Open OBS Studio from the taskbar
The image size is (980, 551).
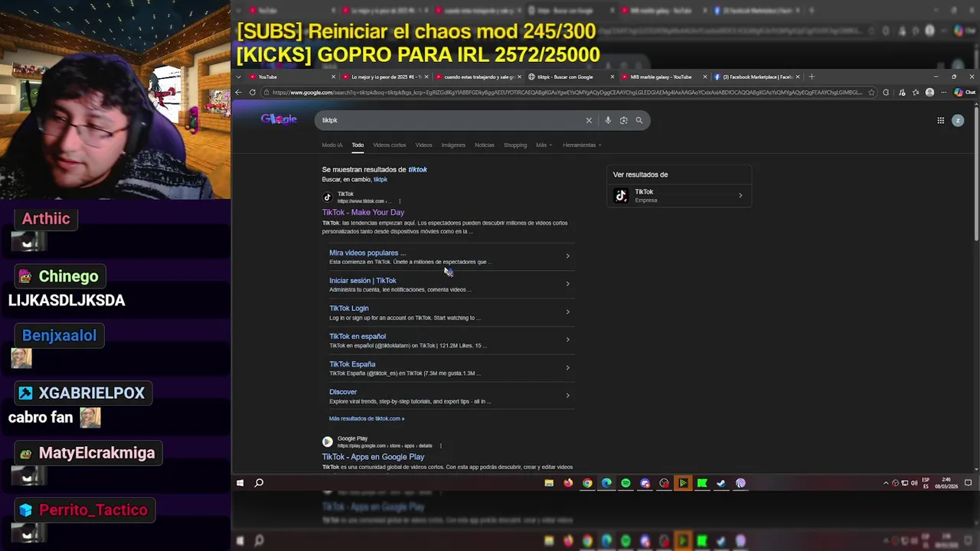(x=664, y=483)
